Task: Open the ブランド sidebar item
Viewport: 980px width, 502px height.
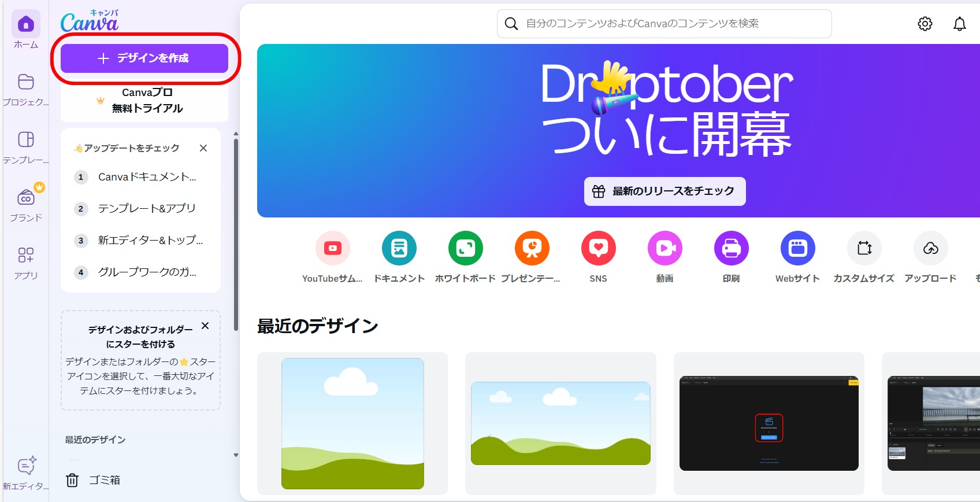Action: pos(26,204)
